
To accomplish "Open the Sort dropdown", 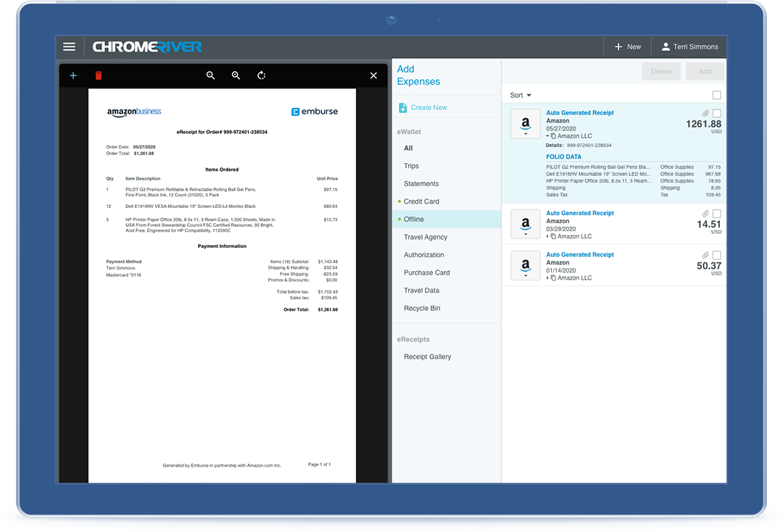I will pyautogui.click(x=521, y=96).
